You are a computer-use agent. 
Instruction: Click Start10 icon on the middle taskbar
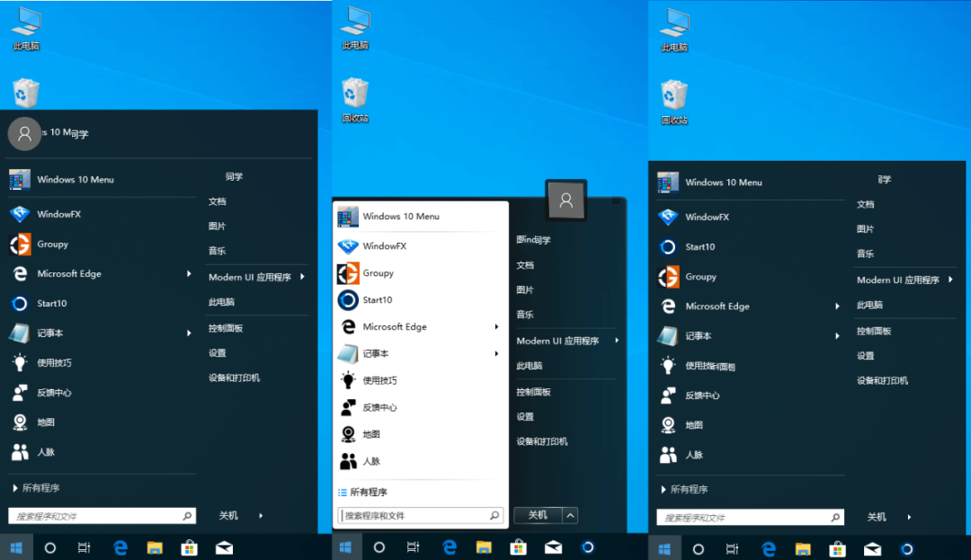pos(588,547)
